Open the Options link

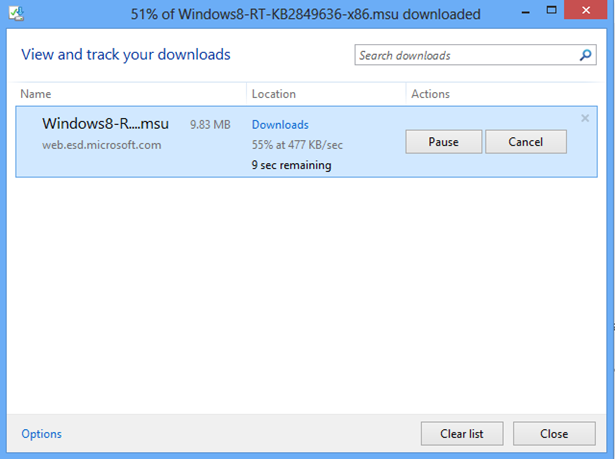coord(42,434)
